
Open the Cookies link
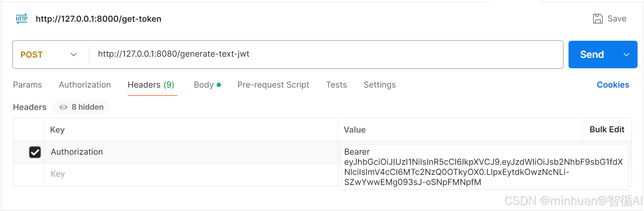pos(613,85)
